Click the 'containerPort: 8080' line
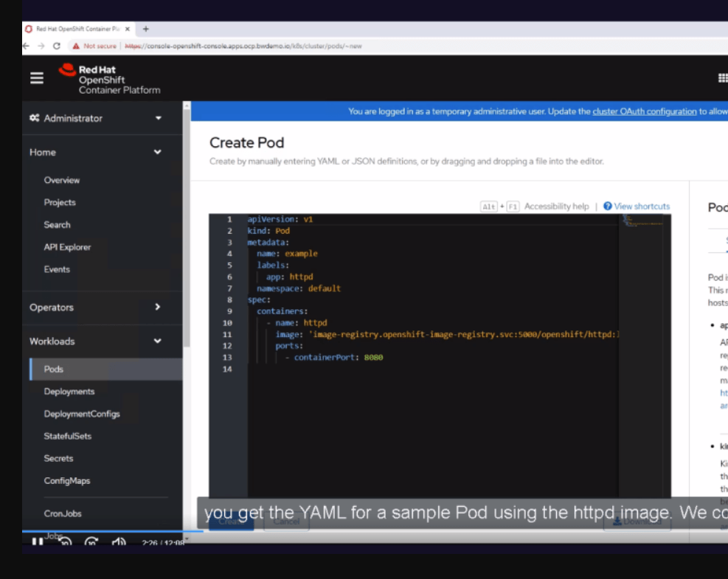Viewport: 728px width, 579px height. tap(334, 358)
